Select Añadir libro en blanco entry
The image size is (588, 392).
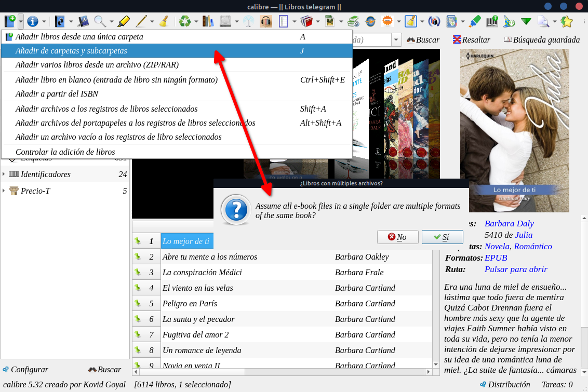(x=177, y=79)
